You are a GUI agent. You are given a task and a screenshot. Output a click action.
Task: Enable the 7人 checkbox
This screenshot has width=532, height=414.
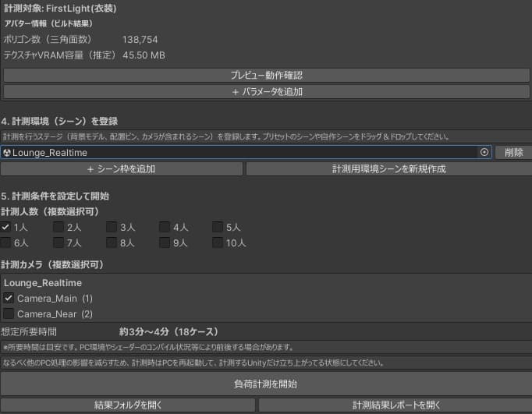[59, 242]
